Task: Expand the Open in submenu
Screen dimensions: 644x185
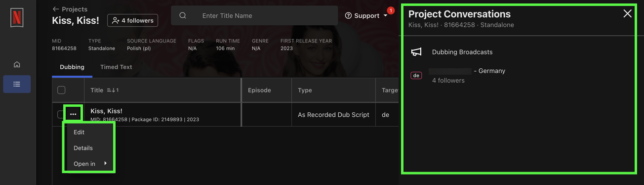Action: (89, 164)
